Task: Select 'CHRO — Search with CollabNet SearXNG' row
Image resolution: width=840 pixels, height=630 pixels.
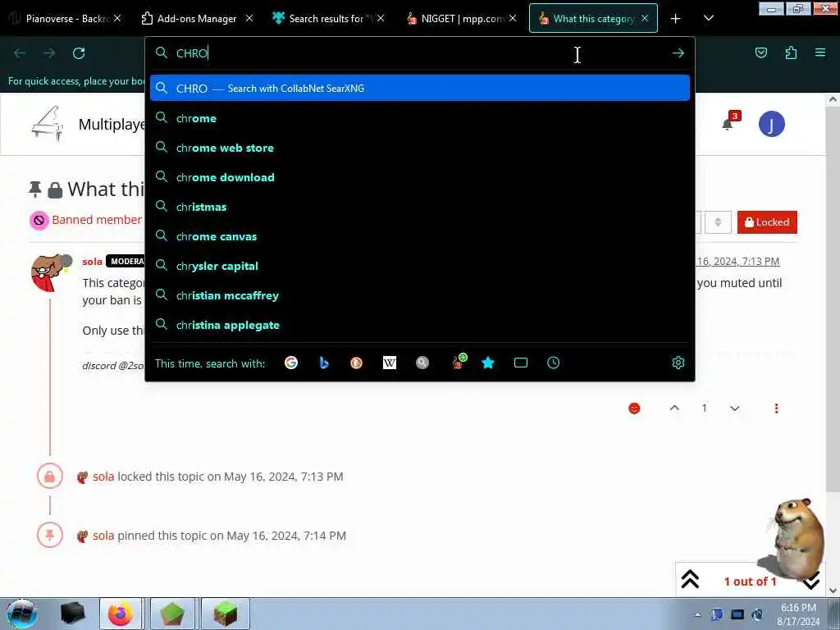Action: click(420, 89)
